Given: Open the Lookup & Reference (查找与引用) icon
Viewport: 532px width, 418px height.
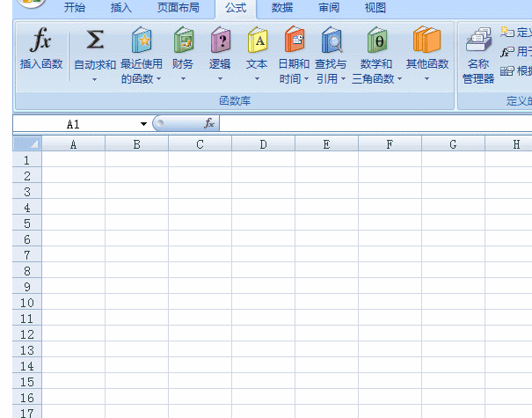Looking at the screenshot, I should click(332, 40).
